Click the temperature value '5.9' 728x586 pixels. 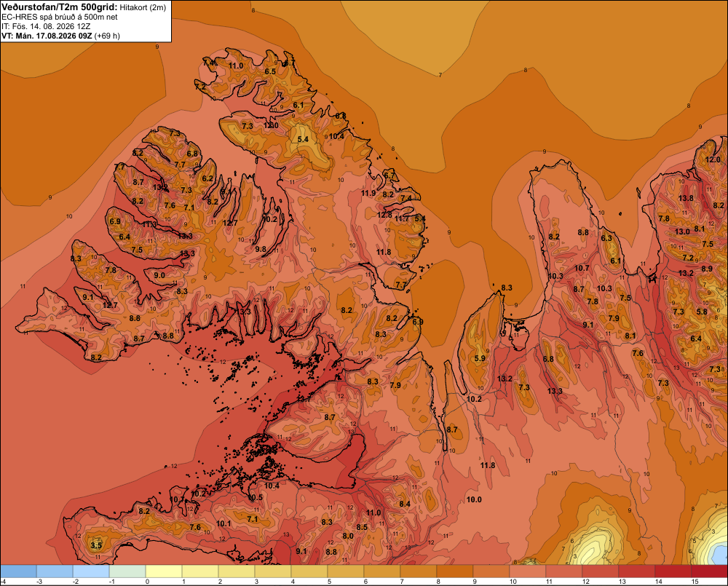pyautogui.click(x=480, y=358)
